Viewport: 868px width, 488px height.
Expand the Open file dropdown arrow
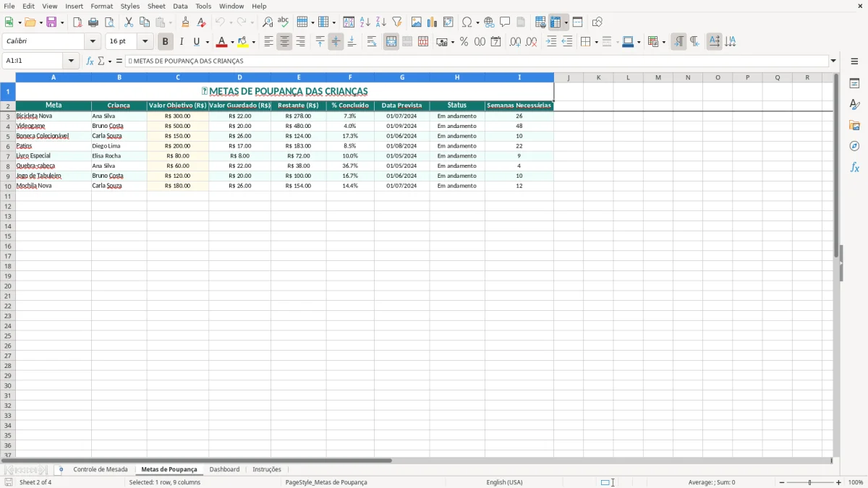pos(41,22)
